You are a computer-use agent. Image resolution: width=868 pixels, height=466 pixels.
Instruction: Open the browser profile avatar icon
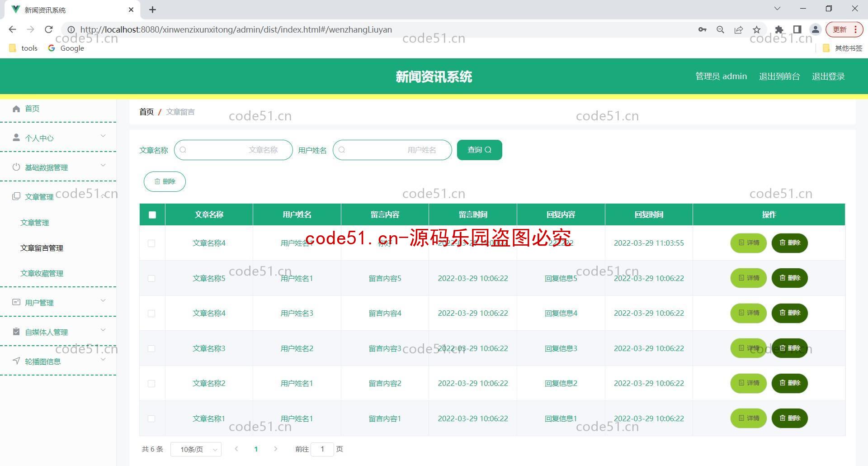[x=816, y=29]
